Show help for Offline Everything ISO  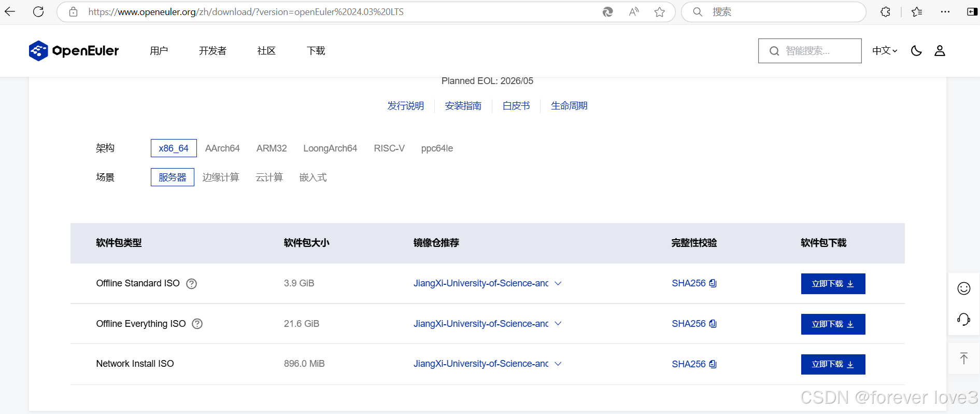(x=197, y=324)
